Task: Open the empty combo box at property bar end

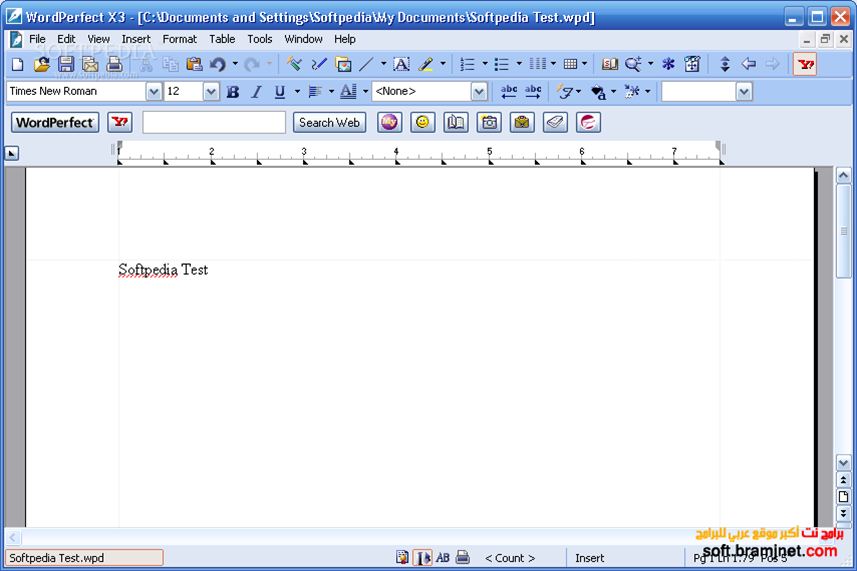Action: click(744, 91)
